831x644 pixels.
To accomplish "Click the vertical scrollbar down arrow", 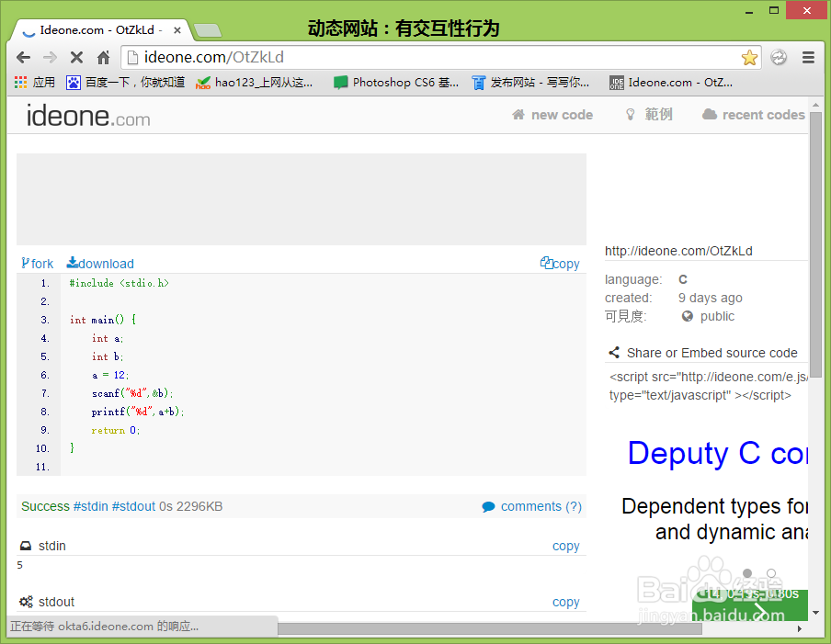I will [x=815, y=613].
